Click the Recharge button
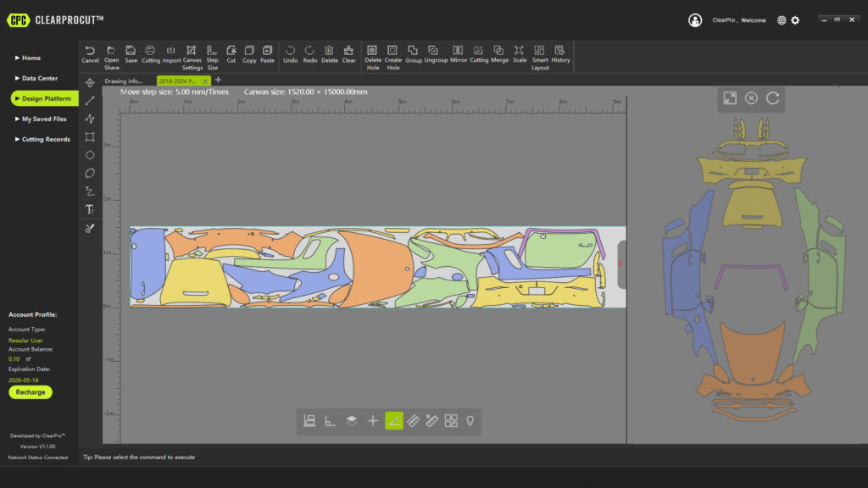Screen dimensions: 868x488 pyautogui.click(x=31, y=391)
